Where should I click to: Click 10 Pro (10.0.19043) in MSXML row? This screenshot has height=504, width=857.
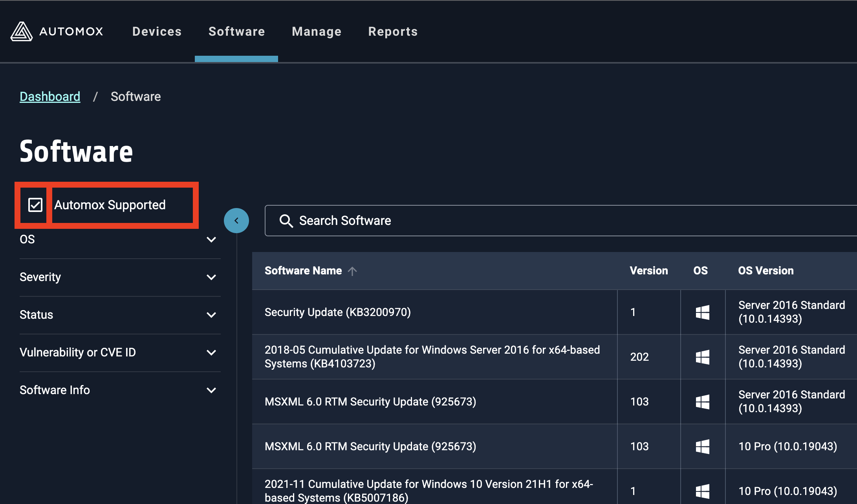[x=788, y=447]
